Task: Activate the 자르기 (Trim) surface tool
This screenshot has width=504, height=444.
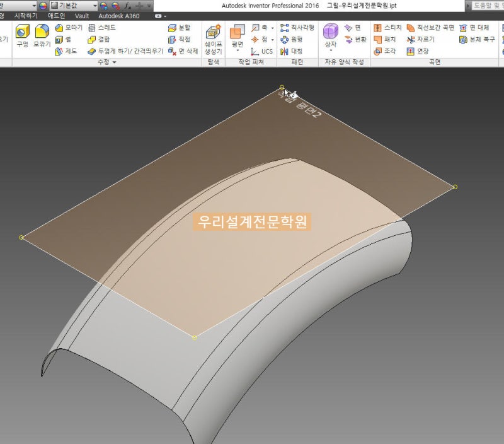Action: point(421,39)
